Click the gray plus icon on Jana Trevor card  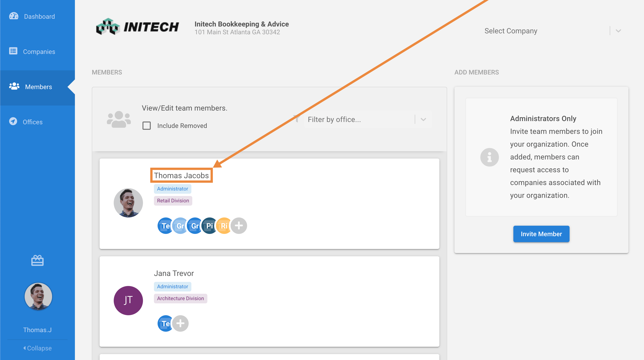click(180, 323)
